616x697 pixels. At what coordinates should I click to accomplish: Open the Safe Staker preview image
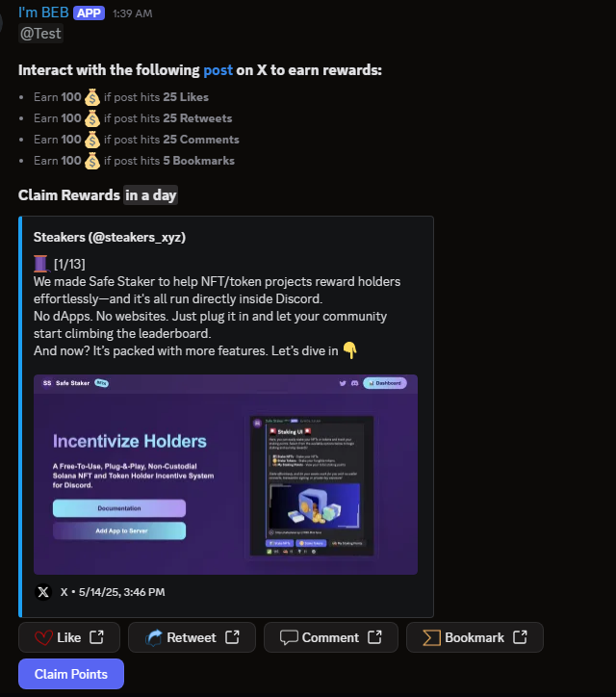point(226,475)
